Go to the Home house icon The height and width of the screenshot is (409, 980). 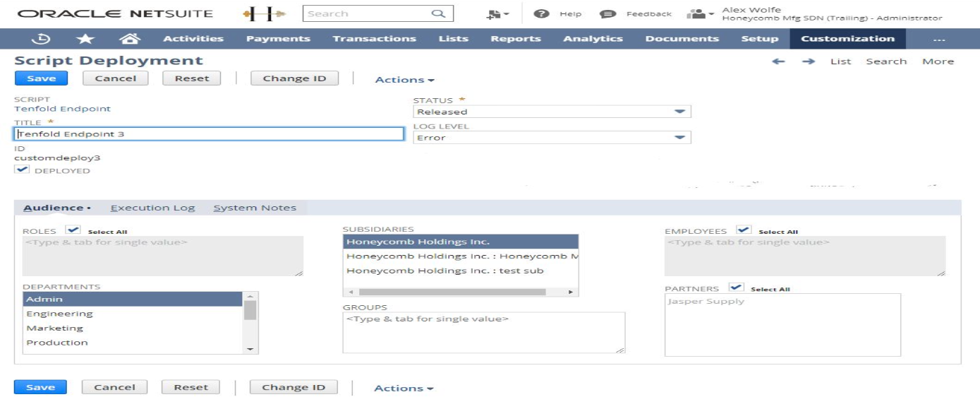(x=130, y=39)
